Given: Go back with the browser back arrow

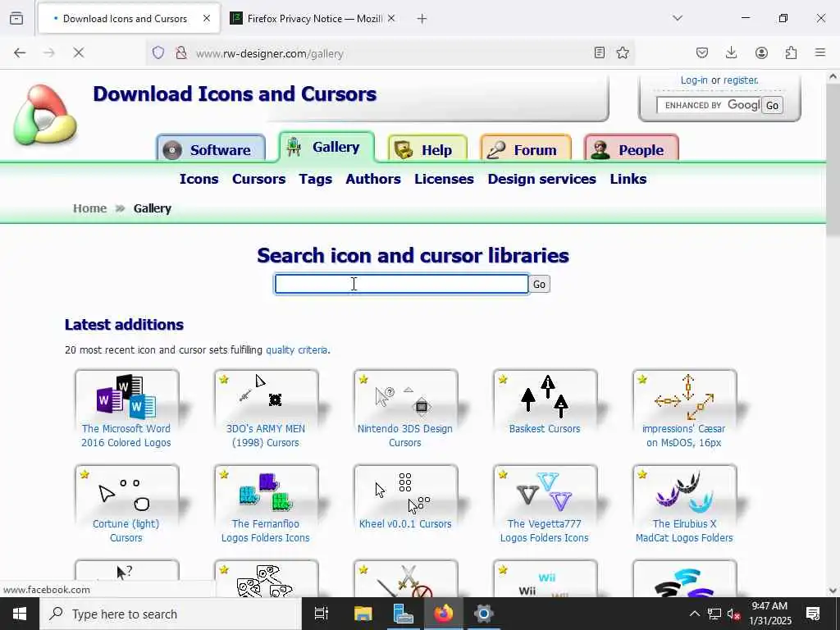Looking at the screenshot, I should pos(20,52).
